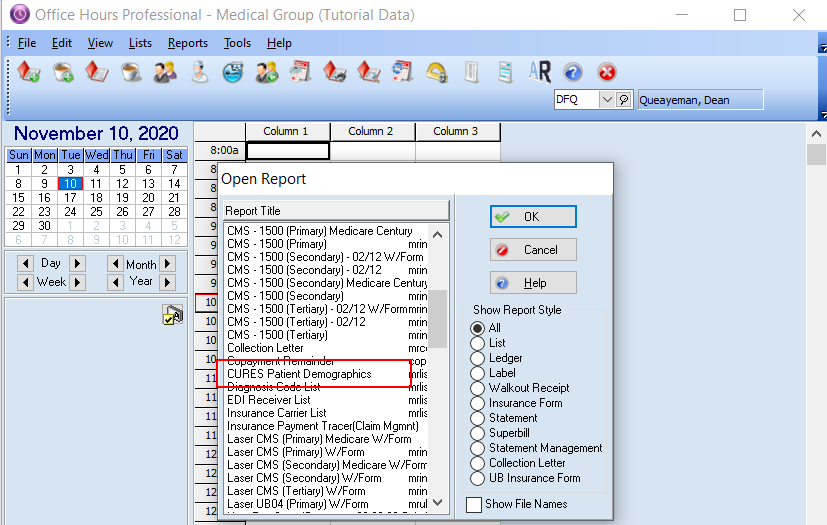Open the Lists menu
Viewport: 827px width, 525px height.
(140, 43)
